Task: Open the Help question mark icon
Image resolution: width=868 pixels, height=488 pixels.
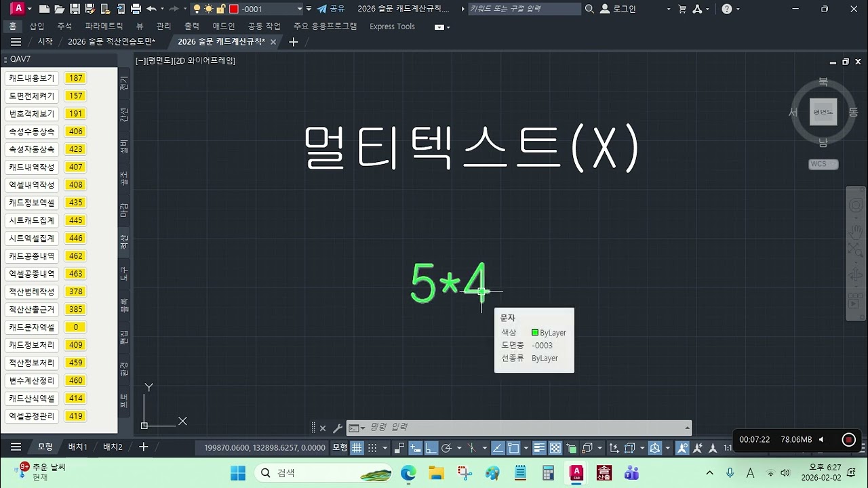Action: pyautogui.click(x=727, y=9)
